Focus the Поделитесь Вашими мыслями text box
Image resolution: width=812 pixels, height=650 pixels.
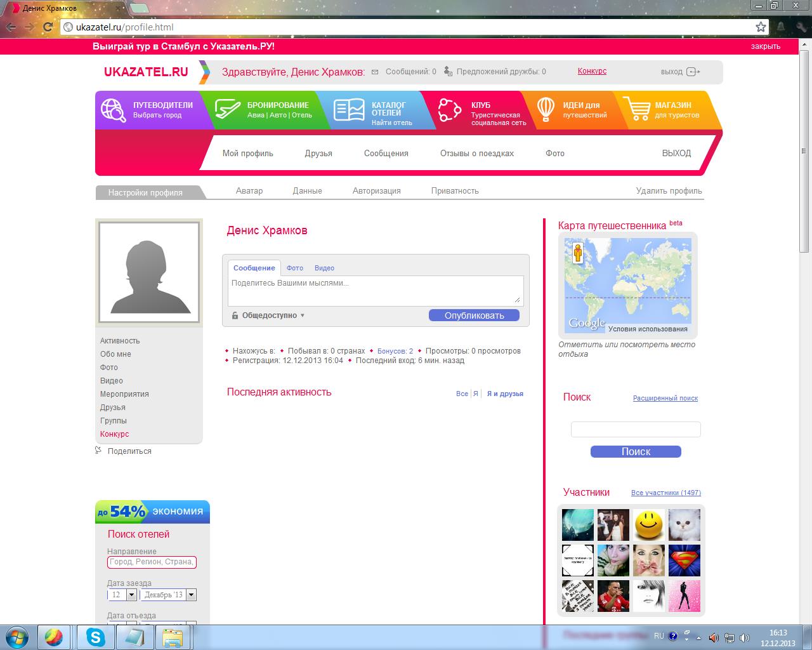[x=376, y=291]
